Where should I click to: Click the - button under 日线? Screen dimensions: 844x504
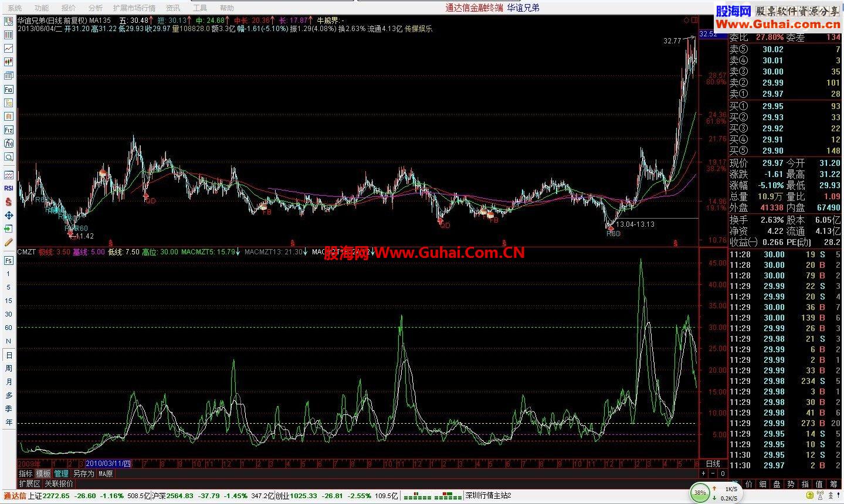(714, 474)
